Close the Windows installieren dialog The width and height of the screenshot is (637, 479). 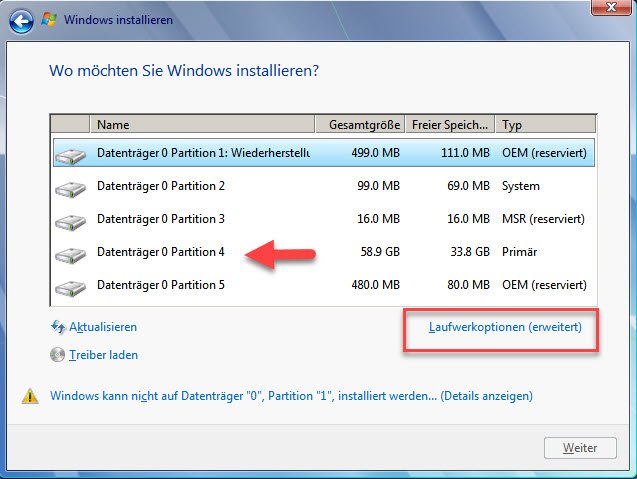611,7
